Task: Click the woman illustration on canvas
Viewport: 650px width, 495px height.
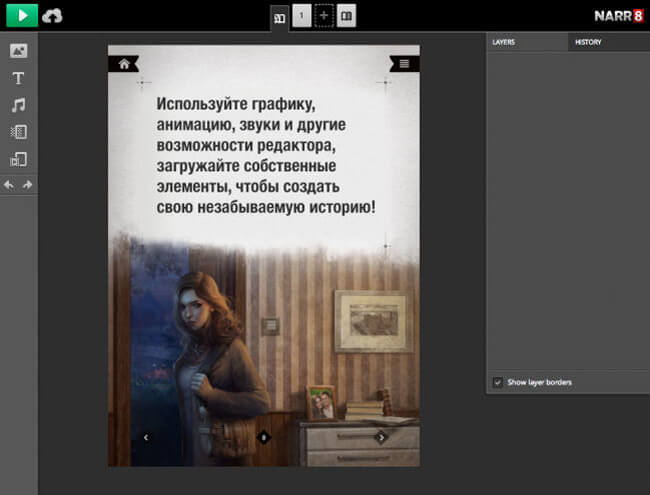Action: 220,365
